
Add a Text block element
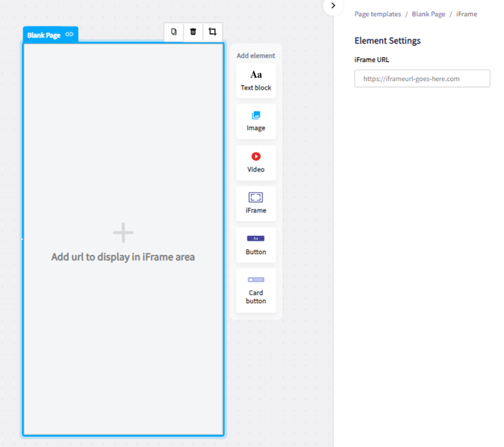coord(256,80)
